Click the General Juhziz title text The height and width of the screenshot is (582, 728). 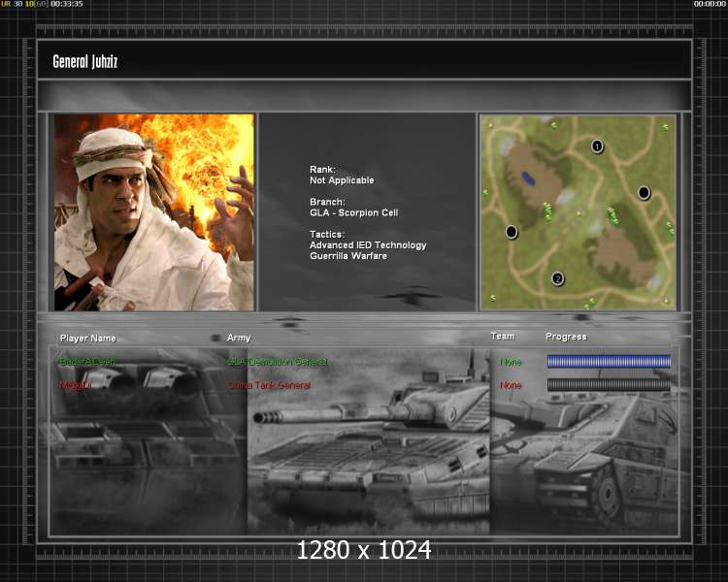pyautogui.click(x=85, y=61)
